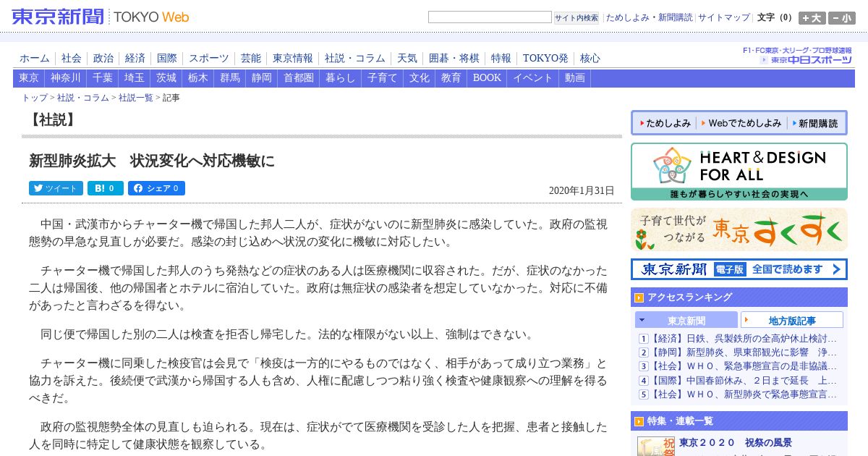Switch to 東京新聞 ranking tab
This screenshot has width=868, height=456.
coord(686,320)
